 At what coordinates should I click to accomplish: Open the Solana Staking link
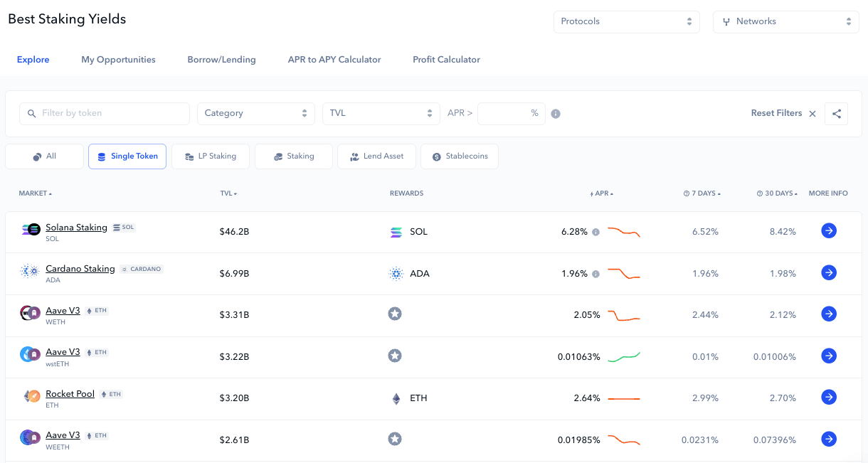coord(76,228)
